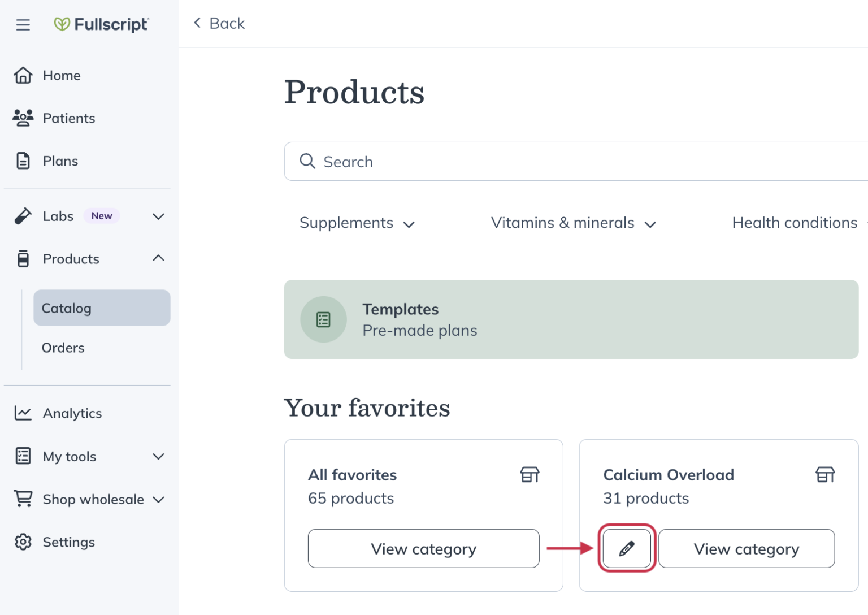The width and height of the screenshot is (868, 615).
Task: Expand the Shop wholesale section
Action: point(159,500)
